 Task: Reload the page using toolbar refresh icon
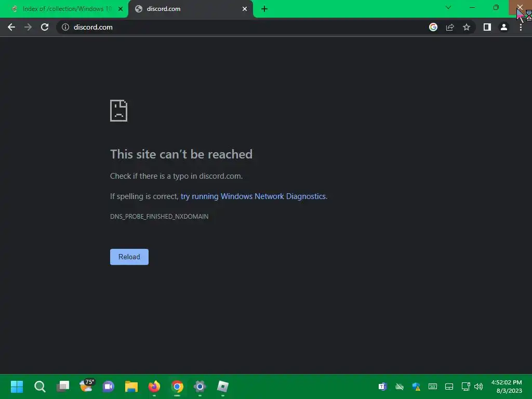point(45,27)
